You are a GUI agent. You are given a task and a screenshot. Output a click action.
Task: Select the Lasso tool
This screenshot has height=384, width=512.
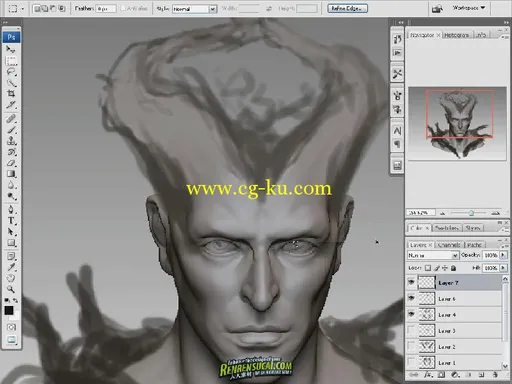(11, 72)
